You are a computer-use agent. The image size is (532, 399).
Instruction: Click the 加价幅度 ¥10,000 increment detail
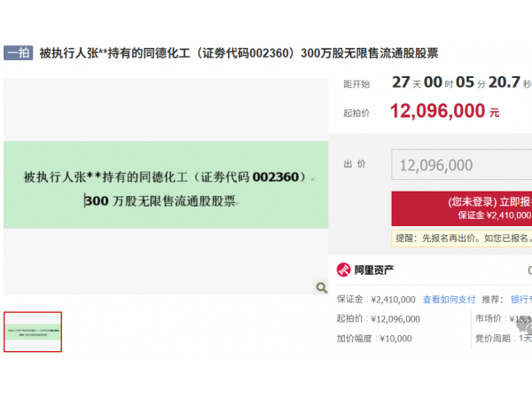point(373,339)
